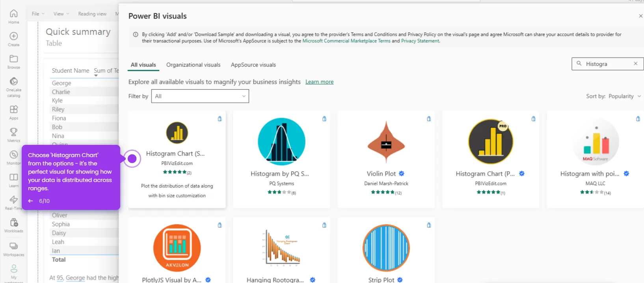
Task: Open the View menu dropdown
Action: (61, 14)
